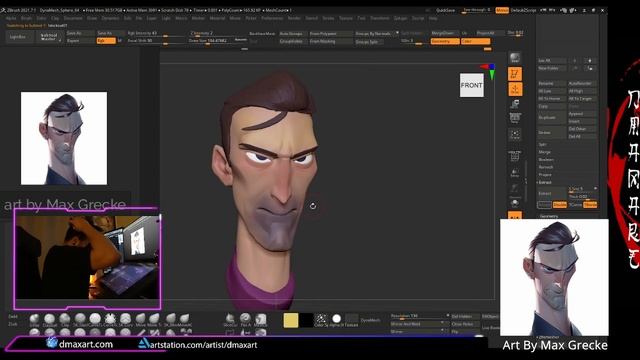
Task: Select the first Standard brush icon
Action: pos(34,319)
